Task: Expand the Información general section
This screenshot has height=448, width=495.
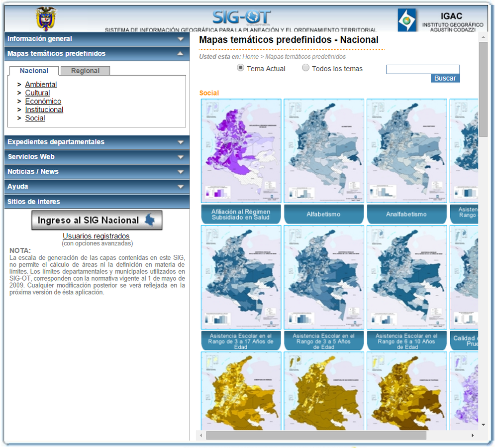Action: pos(97,39)
